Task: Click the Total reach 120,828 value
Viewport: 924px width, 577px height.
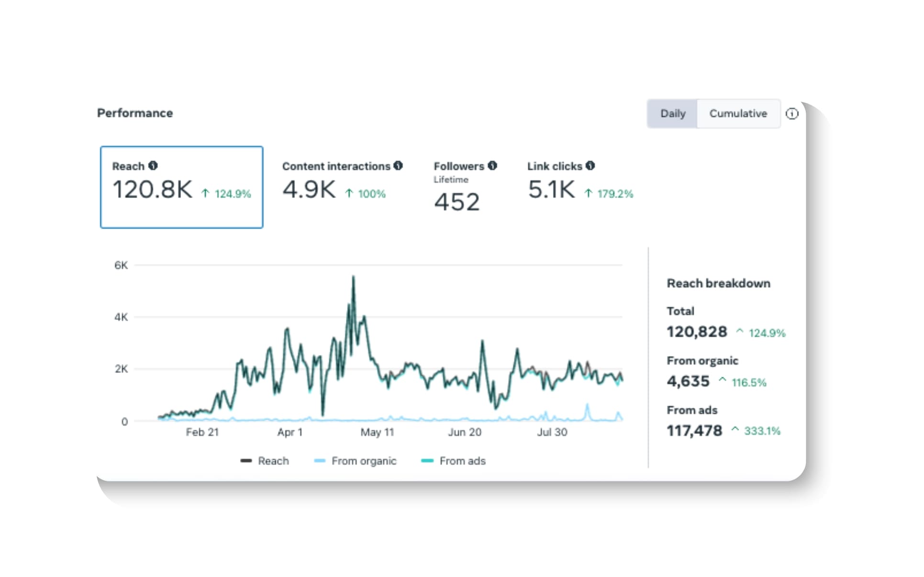Action: click(x=697, y=332)
